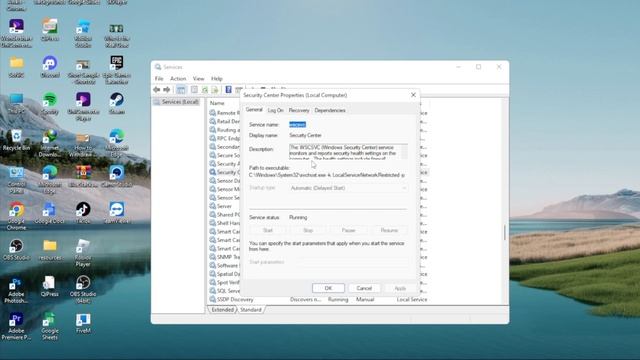Screen dimensions: 640x360
Task: Click the Help icon in Services toolbar
Action: pyautogui.click(x=228, y=89)
